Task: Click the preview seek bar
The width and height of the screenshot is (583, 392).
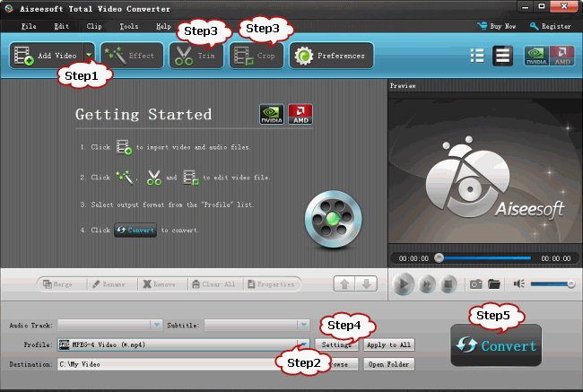Action: (x=484, y=258)
